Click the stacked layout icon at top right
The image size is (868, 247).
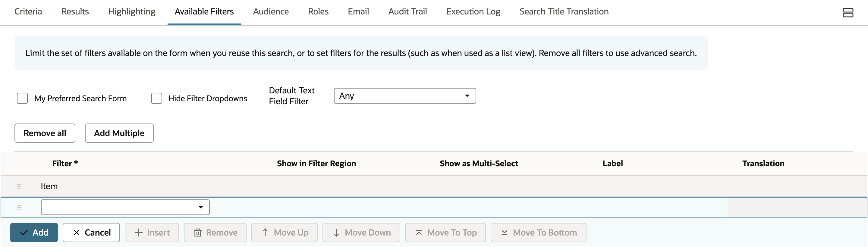[x=848, y=13]
